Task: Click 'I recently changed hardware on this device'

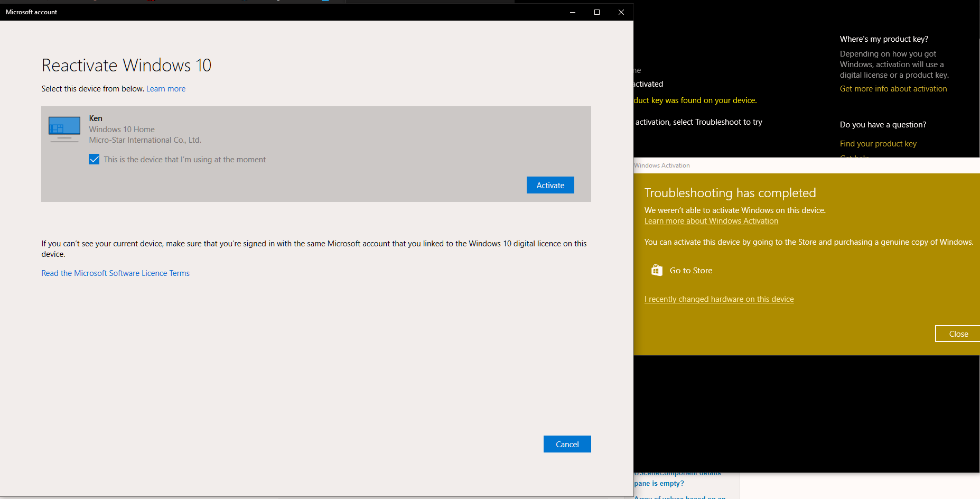Action: tap(719, 299)
